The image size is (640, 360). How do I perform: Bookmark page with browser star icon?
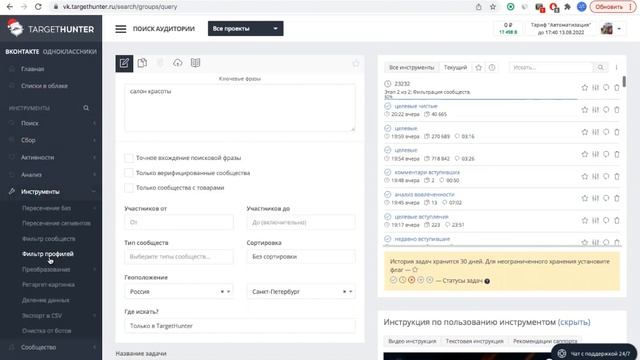pyautogui.click(x=493, y=7)
